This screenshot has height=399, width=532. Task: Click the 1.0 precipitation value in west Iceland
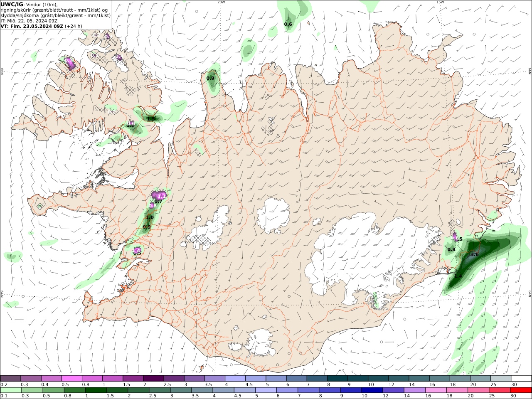click(x=150, y=217)
